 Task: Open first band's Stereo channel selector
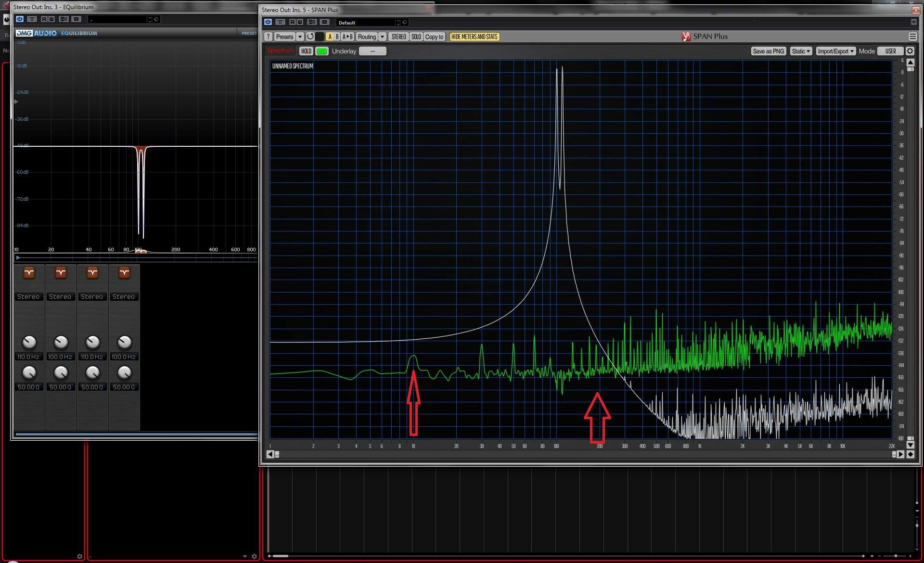pyautogui.click(x=28, y=297)
